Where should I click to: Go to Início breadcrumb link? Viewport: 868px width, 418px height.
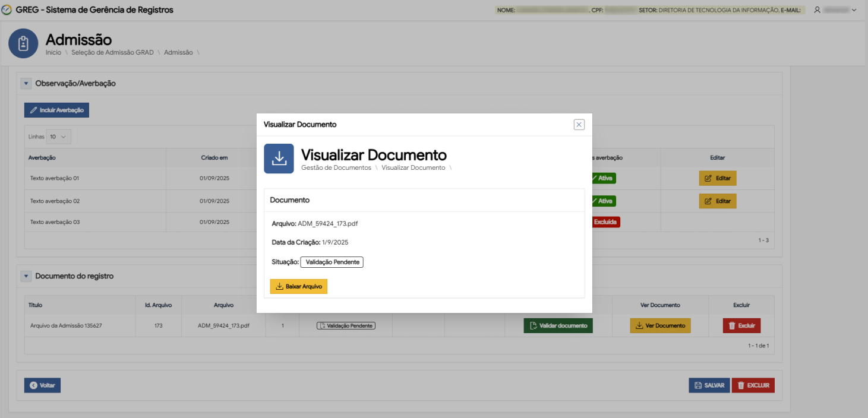(53, 52)
